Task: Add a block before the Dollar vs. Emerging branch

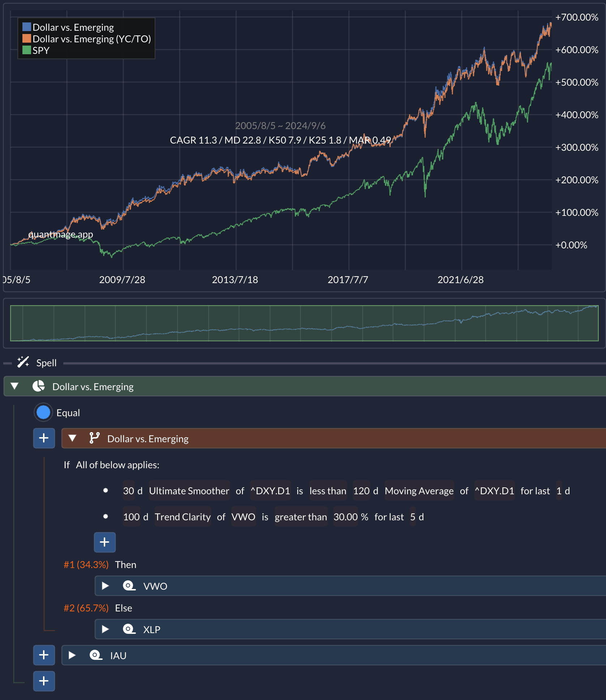Action: click(44, 438)
